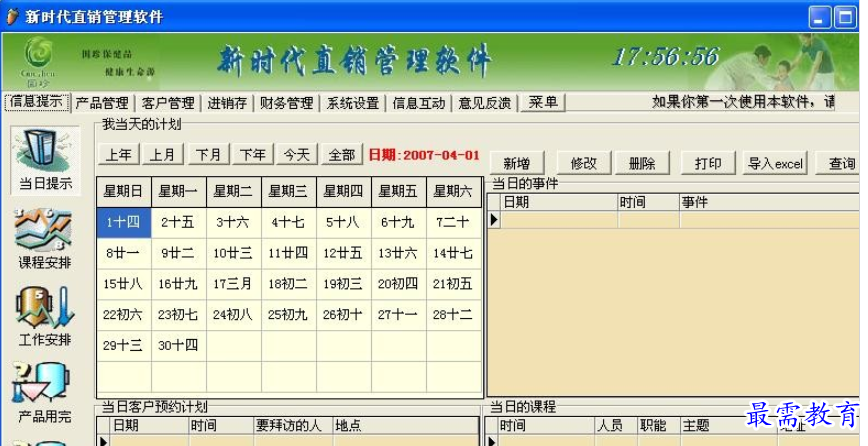This screenshot has width=868, height=446.
Task: Click 新增 to add an event
Action: 517,163
